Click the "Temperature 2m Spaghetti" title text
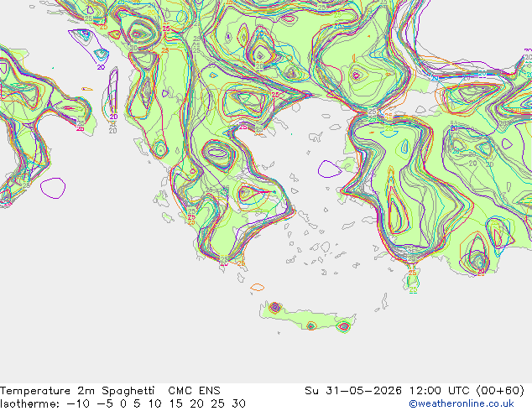The width and height of the screenshot is (532, 411). pos(77,391)
